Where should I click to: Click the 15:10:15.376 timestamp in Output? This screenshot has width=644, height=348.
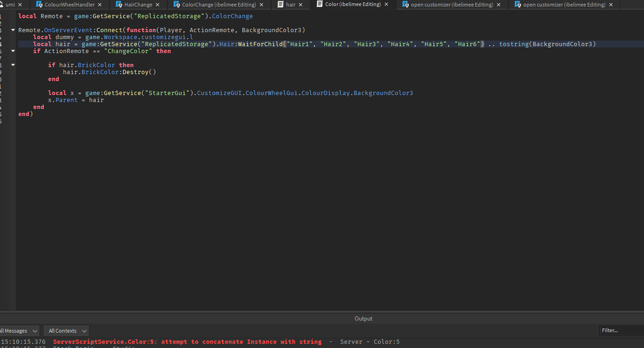[23, 342]
